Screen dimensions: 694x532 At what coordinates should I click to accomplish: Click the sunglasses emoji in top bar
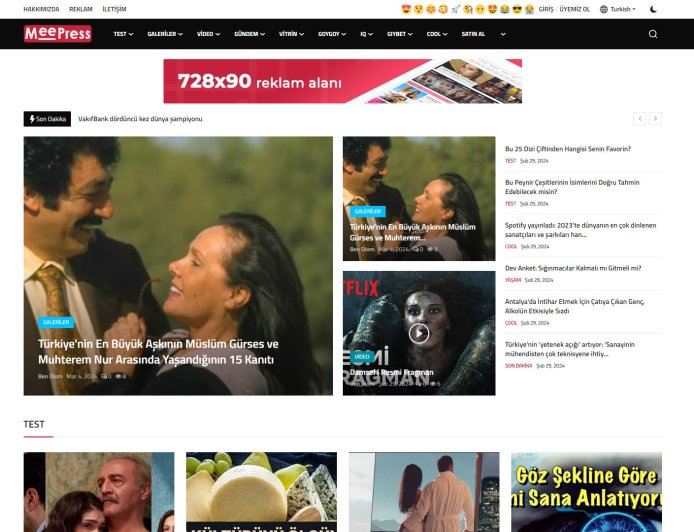click(516, 9)
